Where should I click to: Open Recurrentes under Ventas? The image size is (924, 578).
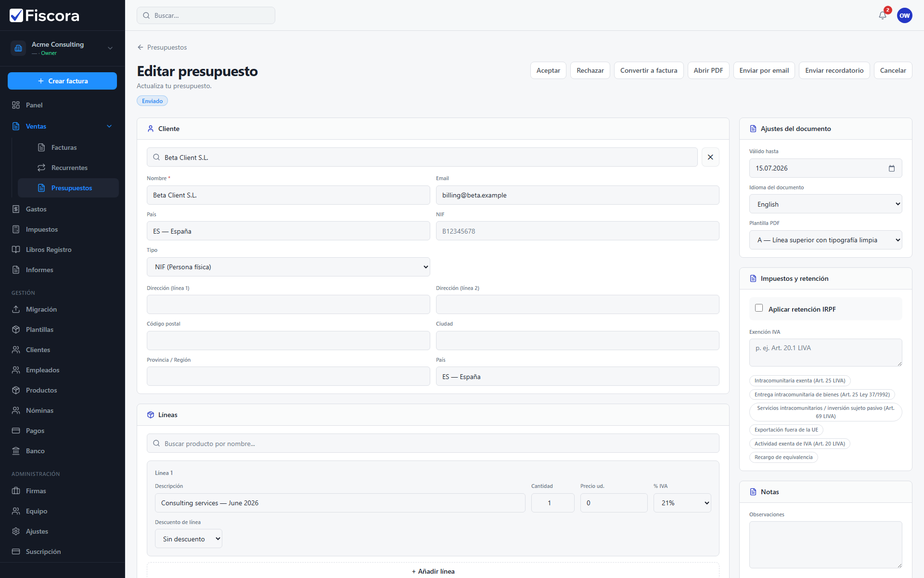68,168
